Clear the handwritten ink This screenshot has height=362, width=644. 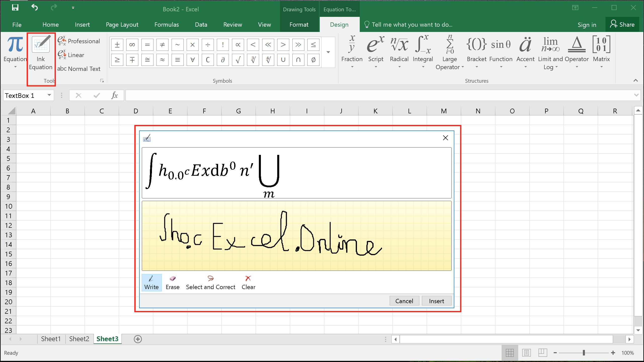[248, 283]
